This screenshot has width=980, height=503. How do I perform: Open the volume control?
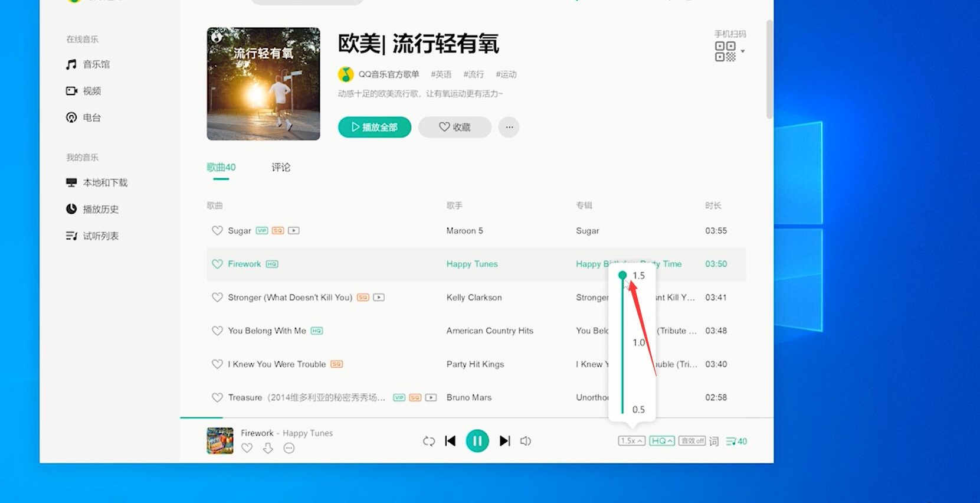(526, 441)
